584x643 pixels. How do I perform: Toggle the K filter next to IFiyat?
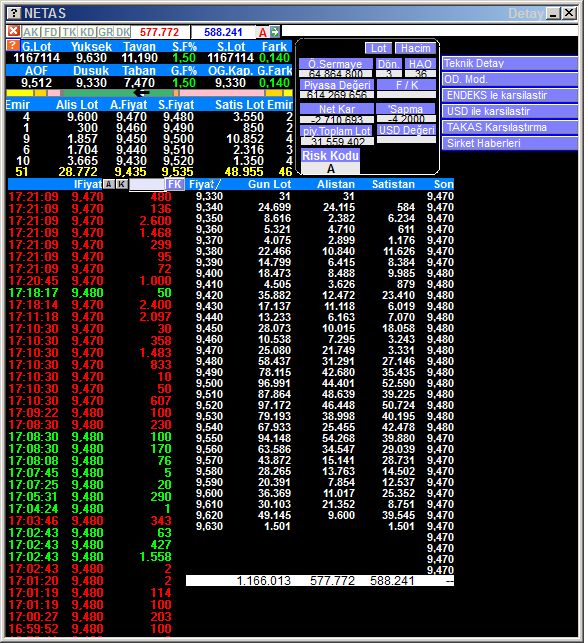[x=121, y=184]
